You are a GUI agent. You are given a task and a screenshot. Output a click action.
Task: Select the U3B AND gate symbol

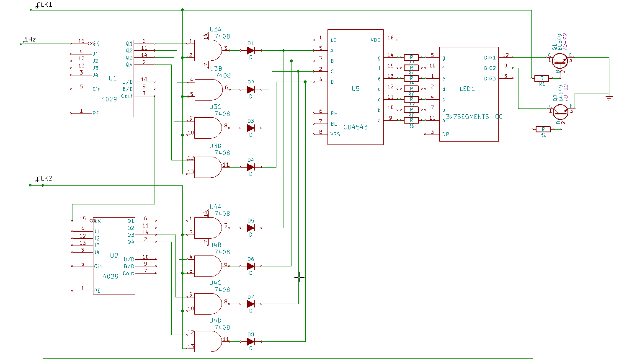pyautogui.click(x=208, y=90)
